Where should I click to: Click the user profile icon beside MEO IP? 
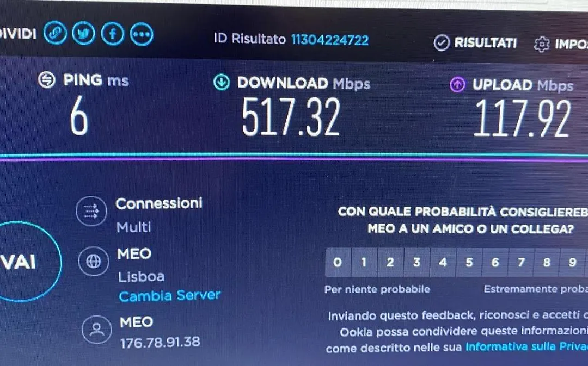(x=97, y=330)
